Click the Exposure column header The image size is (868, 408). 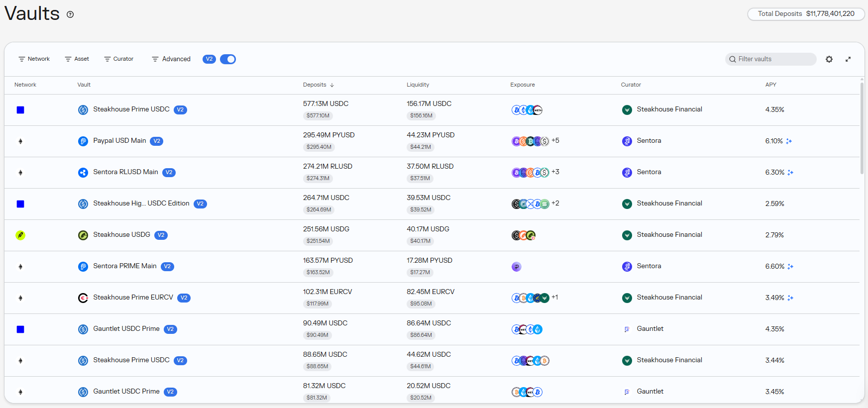pyautogui.click(x=523, y=85)
